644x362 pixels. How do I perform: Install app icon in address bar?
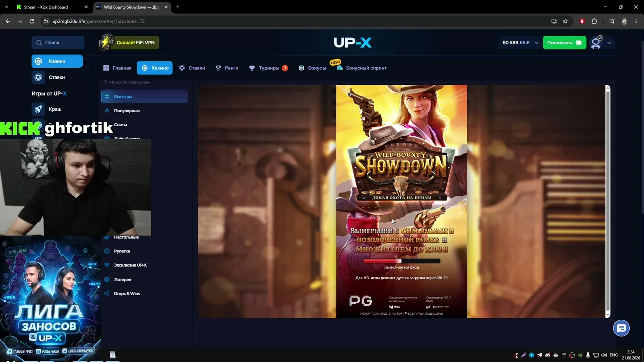click(x=554, y=21)
